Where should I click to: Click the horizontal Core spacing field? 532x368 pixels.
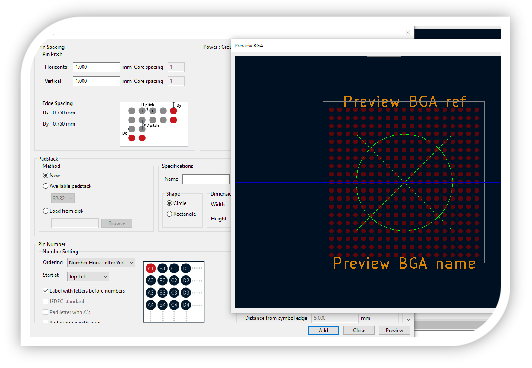coord(176,67)
